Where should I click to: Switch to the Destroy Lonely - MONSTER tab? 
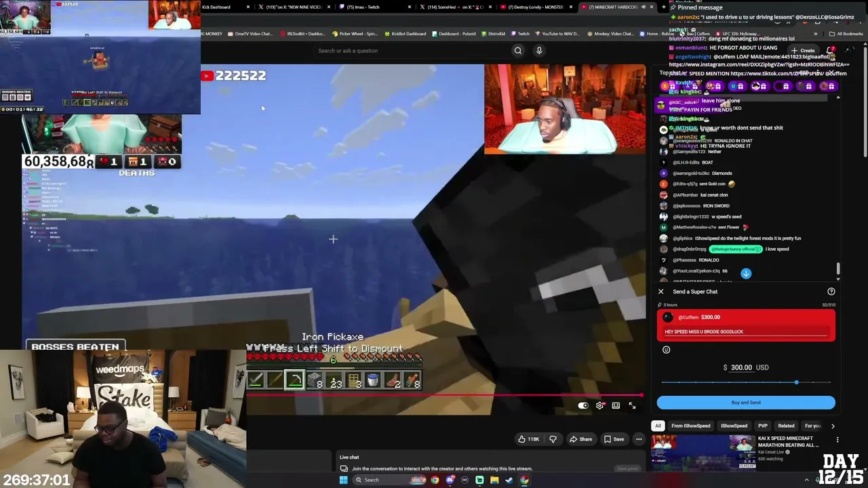(x=535, y=7)
